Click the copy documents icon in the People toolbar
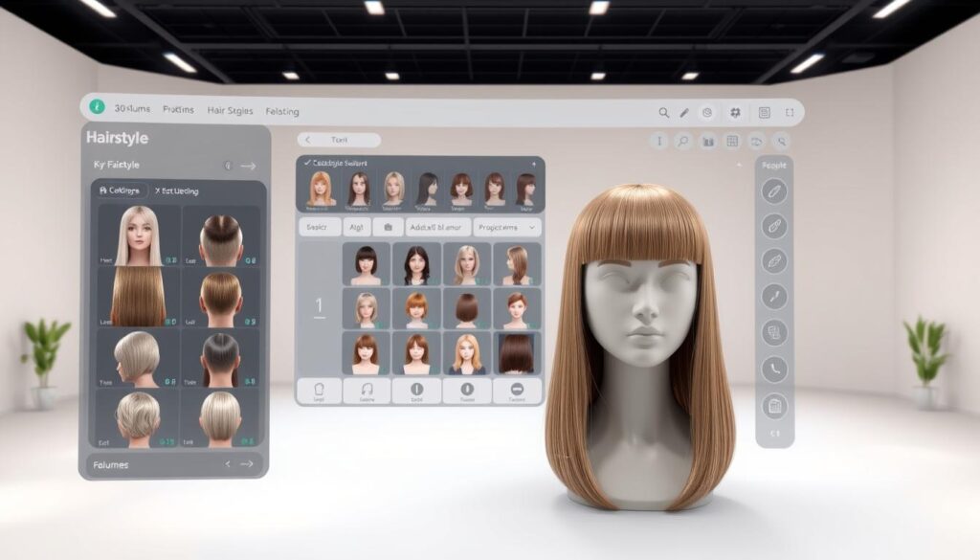This screenshot has width=980, height=560. tap(774, 332)
